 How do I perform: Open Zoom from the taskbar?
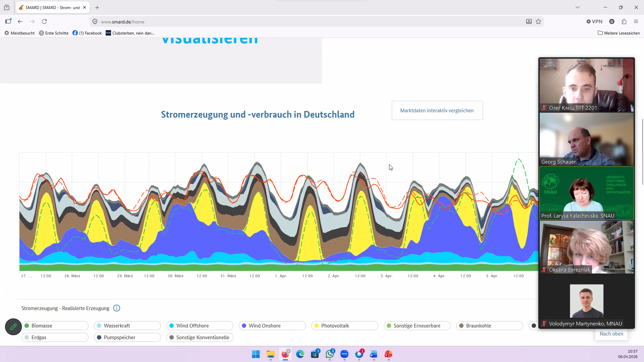pos(344,354)
